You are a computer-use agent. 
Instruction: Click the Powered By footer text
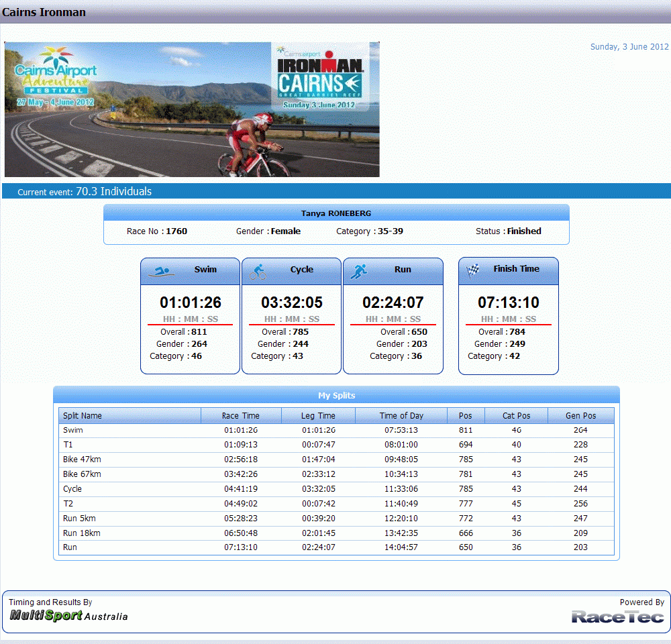coord(642,602)
